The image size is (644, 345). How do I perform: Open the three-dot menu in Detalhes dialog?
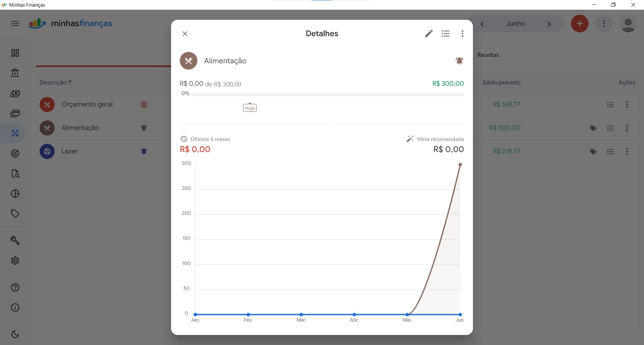click(462, 33)
